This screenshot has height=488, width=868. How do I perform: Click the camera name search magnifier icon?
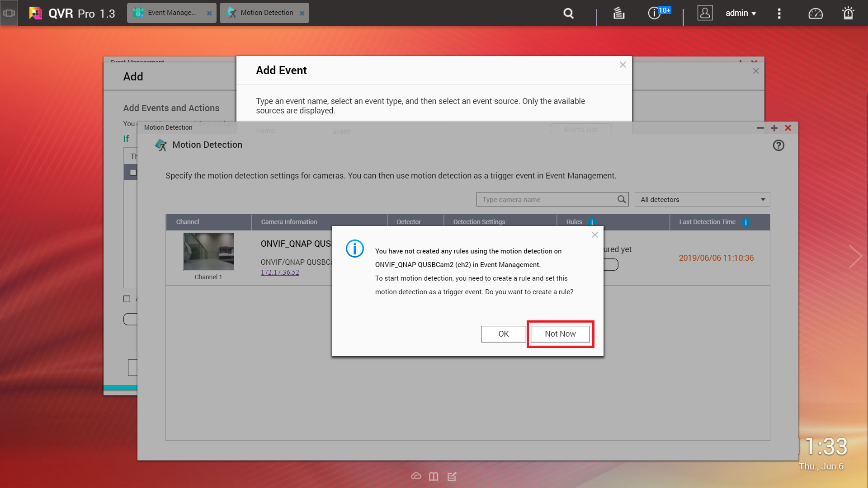coord(622,199)
